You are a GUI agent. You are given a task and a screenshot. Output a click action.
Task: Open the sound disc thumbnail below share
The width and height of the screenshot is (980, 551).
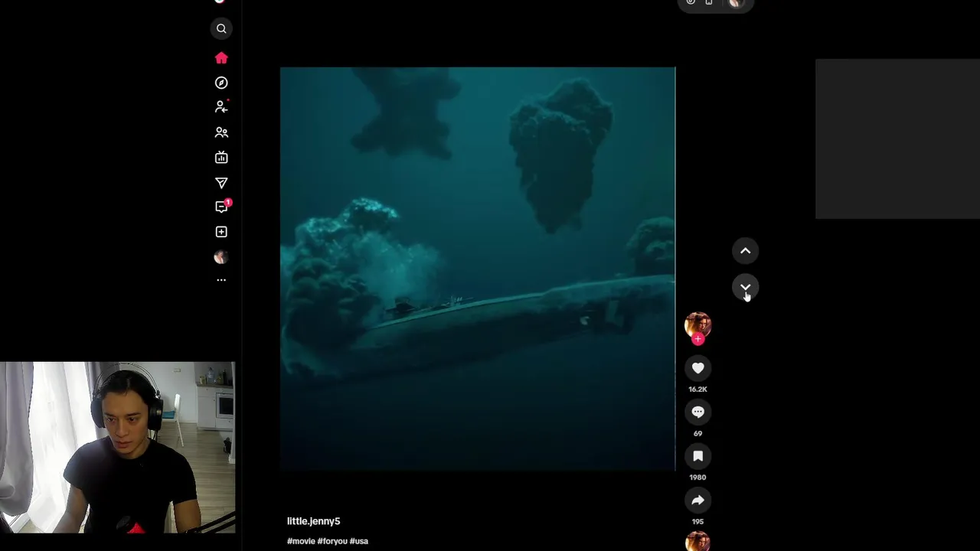click(697, 542)
